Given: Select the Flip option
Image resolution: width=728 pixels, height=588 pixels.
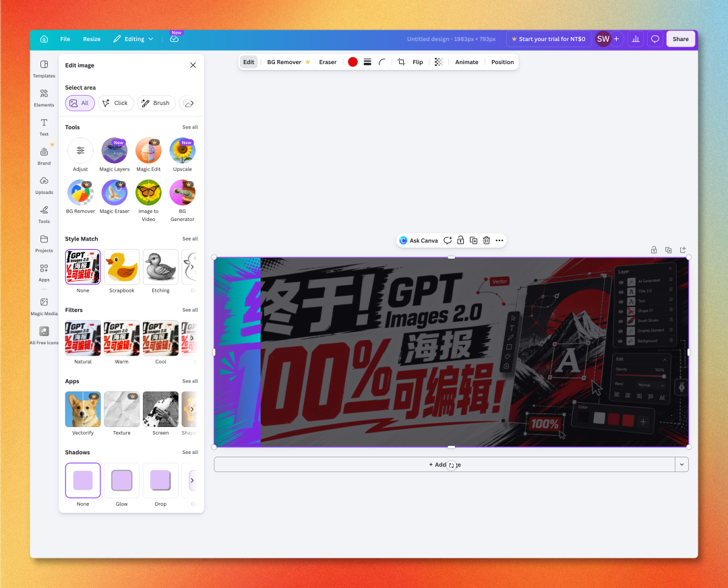Looking at the screenshot, I should pyautogui.click(x=417, y=62).
